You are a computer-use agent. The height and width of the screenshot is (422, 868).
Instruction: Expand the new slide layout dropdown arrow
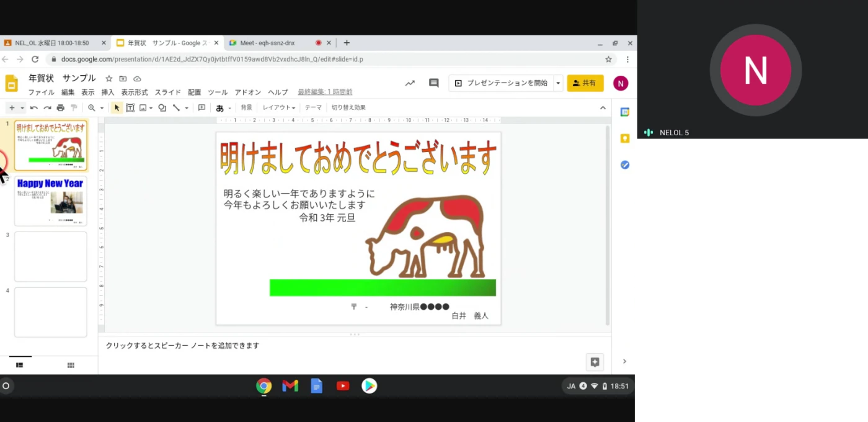pyautogui.click(x=22, y=108)
